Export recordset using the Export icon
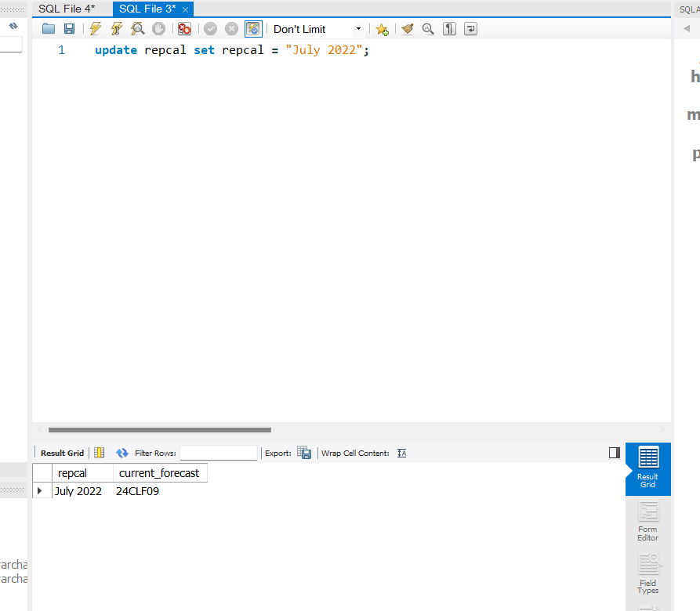 click(304, 453)
